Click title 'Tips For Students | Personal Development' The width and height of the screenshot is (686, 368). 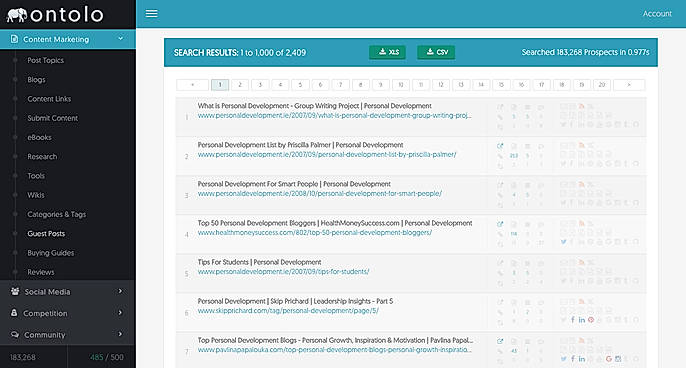point(259,262)
